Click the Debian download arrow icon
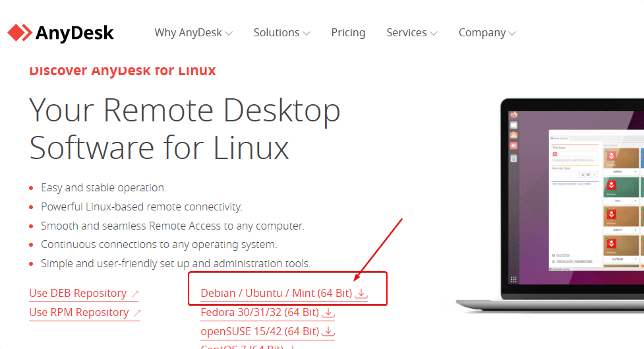The width and height of the screenshot is (644, 349). (361, 294)
